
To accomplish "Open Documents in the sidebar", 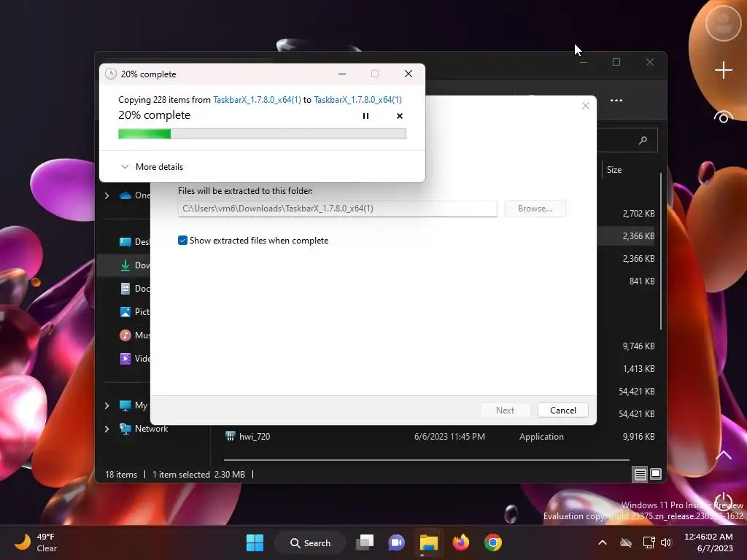I will pyautogui.click(x=135, y=289).
